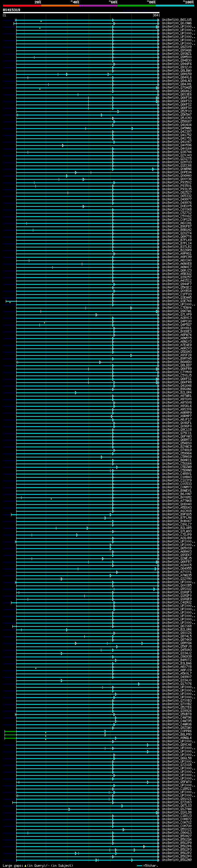Select the UniRef100_Q38744 hit name
Image resolution: width=197 pixels, height=868 pixels.
click(x=177, y=152)
